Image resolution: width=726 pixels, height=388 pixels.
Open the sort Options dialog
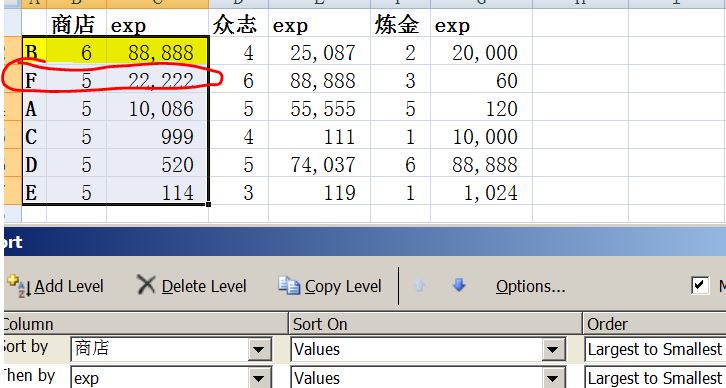click(531, 286)
